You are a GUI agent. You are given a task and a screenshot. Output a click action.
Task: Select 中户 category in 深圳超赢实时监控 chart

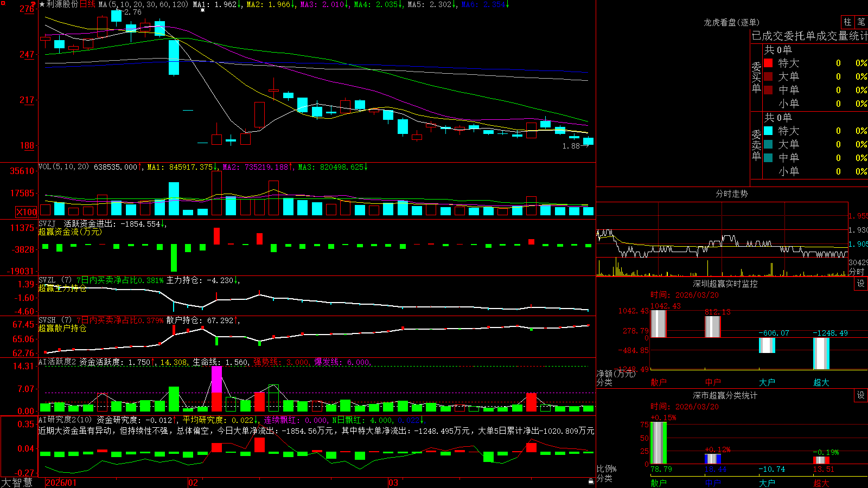713,382
